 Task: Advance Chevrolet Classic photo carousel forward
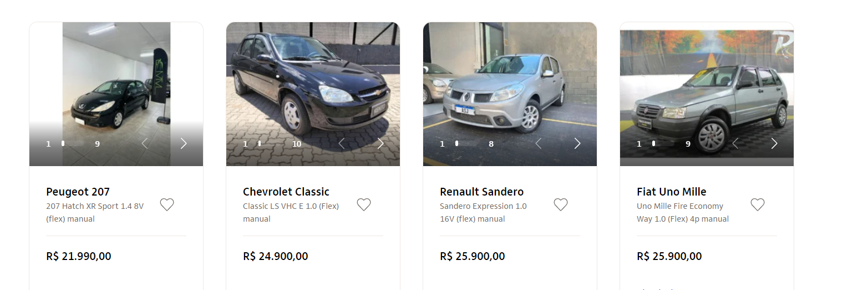pos(380,144)
